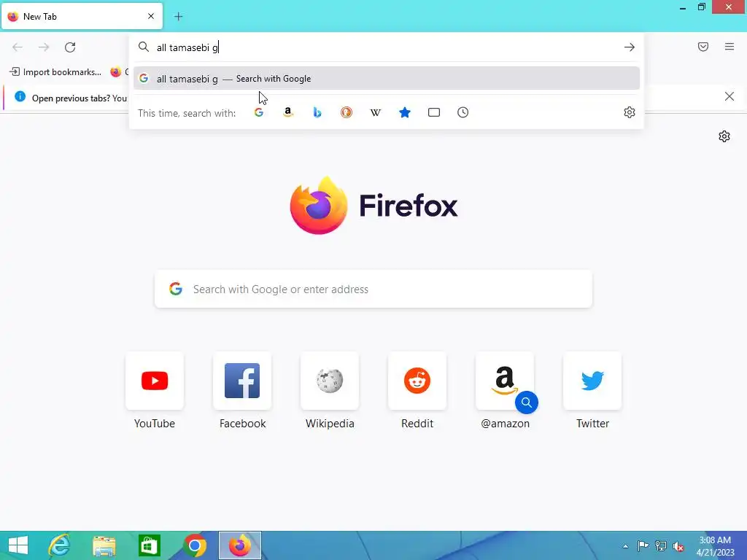Click network tray icon
Viewport: 747px width, 560px height.
(661, 545)
